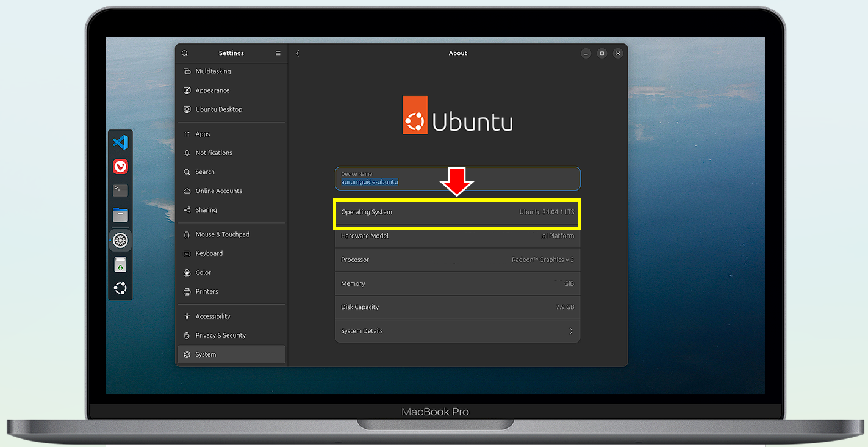The width and height of the screenshot is (868, 447).
Task: Click the Settings gear icon in the dock
Action: 120,240
